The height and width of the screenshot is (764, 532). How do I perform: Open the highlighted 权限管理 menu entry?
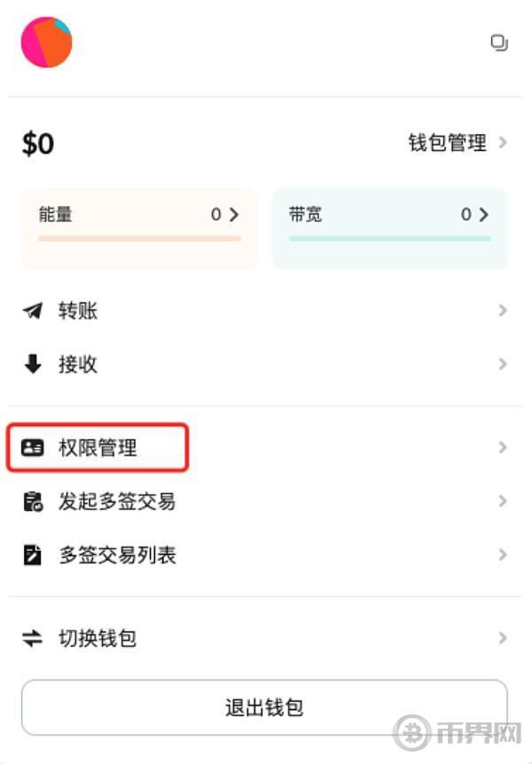tap(99, 448)
